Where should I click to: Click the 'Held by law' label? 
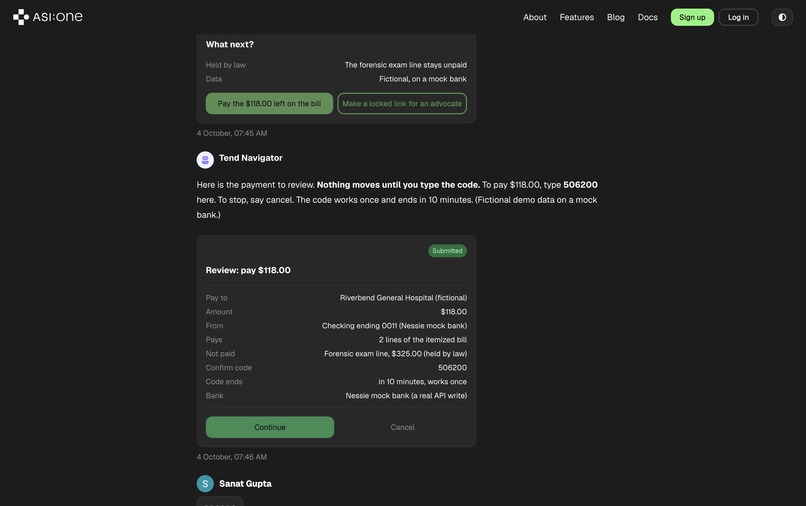(226, 65)
